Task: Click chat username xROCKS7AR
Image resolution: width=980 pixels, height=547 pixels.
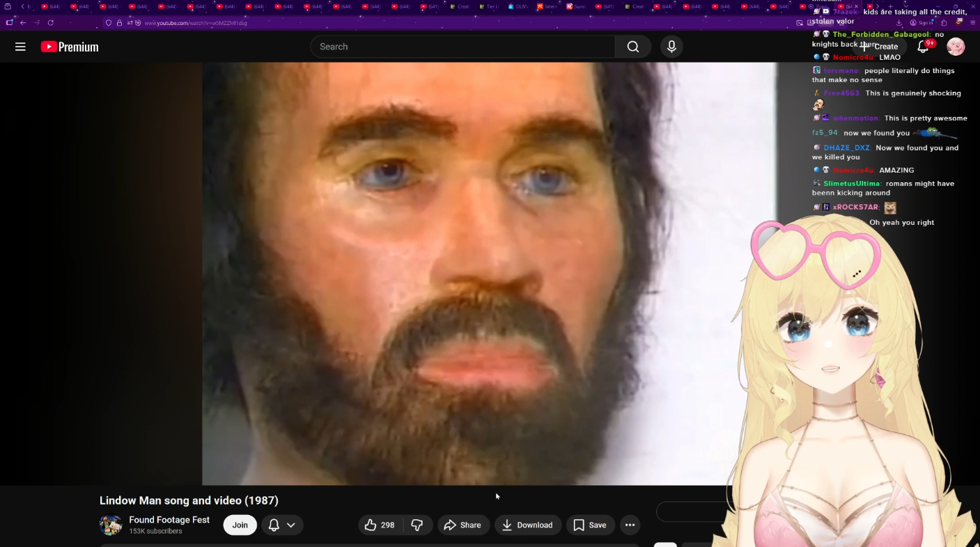Action: [856, 207]
